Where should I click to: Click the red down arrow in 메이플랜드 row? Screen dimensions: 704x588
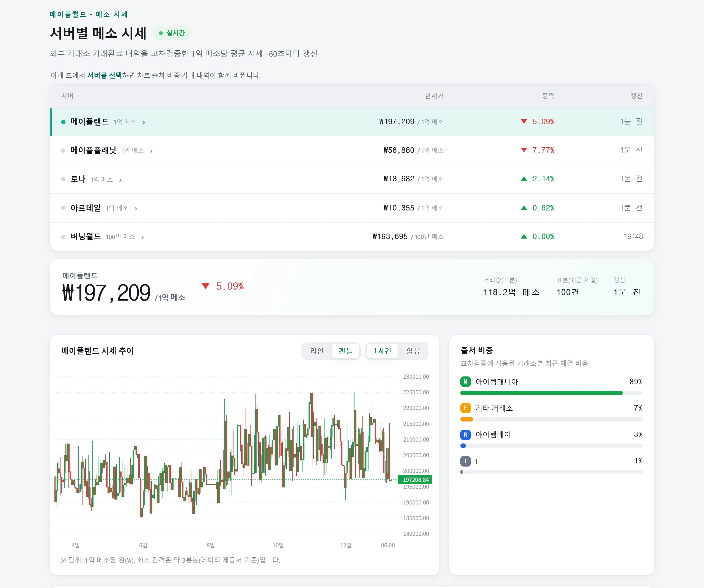coord(524,121)
